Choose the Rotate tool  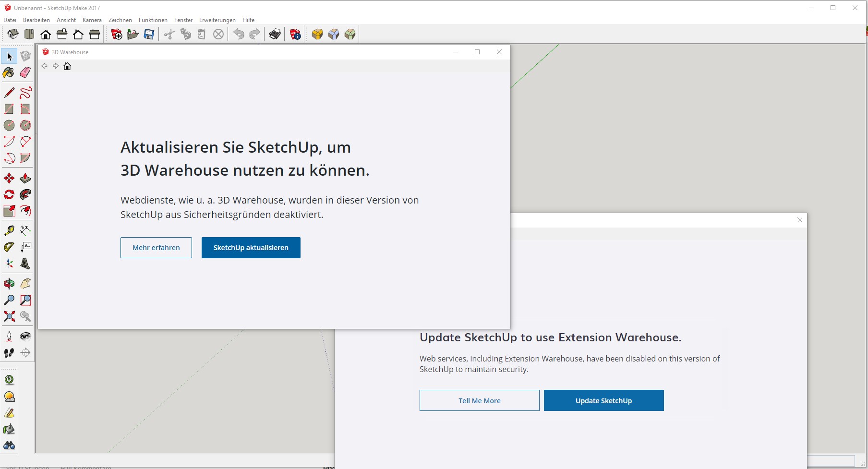pos(9,194)
